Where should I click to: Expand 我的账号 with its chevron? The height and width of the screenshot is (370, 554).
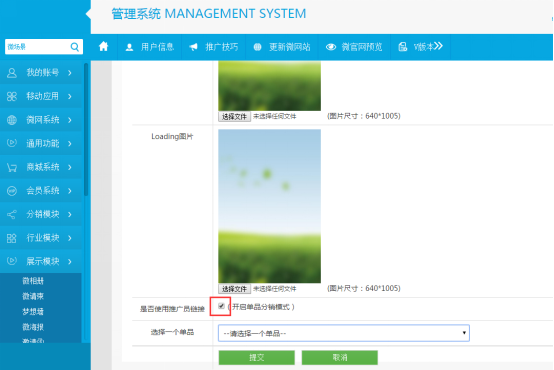pyautogui.click(x=70, y=73)
